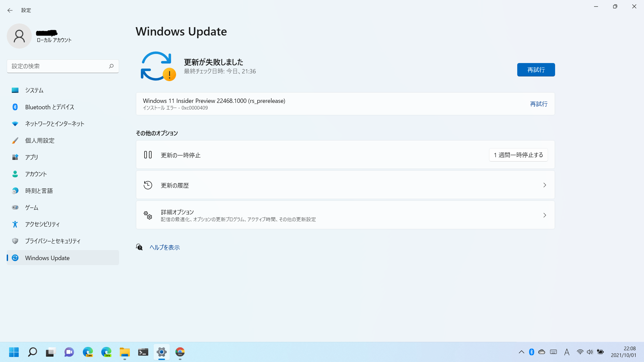Type in the 設定の検索 search field

coord(57,66)
